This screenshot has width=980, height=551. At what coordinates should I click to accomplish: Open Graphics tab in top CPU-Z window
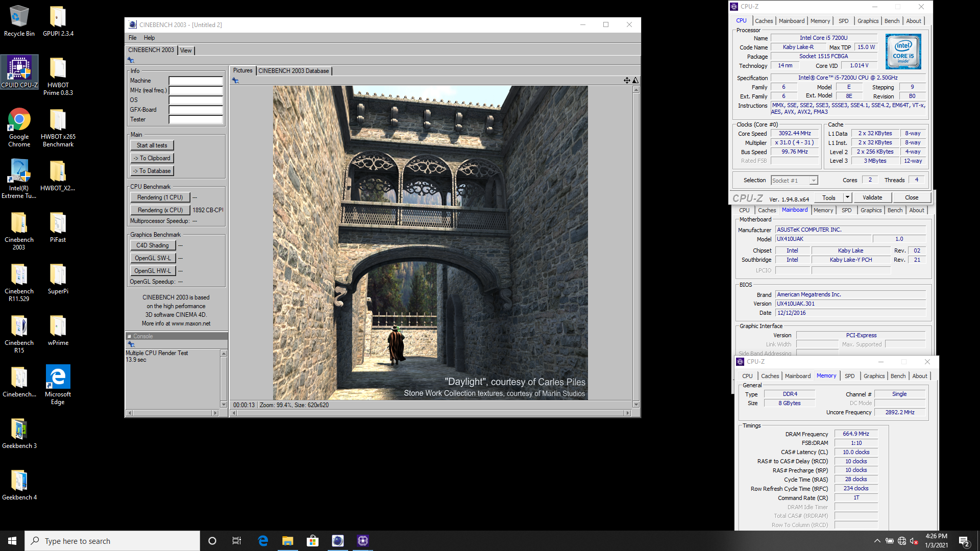(x=868, y=21)
